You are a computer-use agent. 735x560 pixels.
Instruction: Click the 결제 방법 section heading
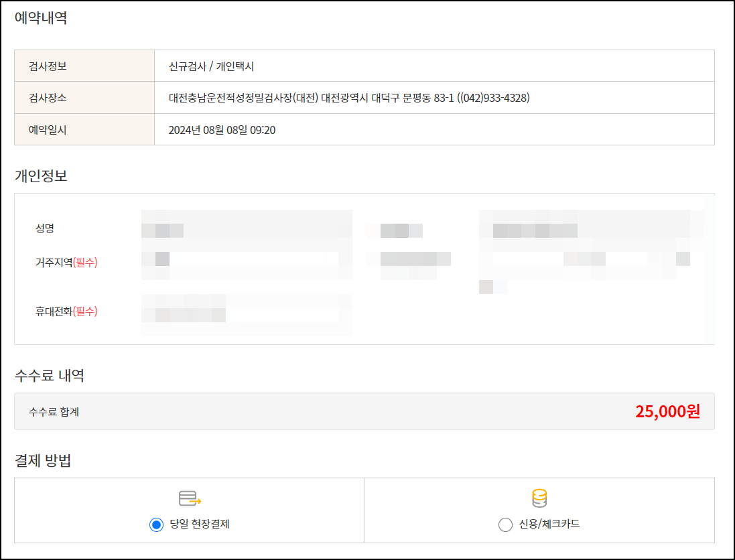pyautogui.click(x=43, y=461)
